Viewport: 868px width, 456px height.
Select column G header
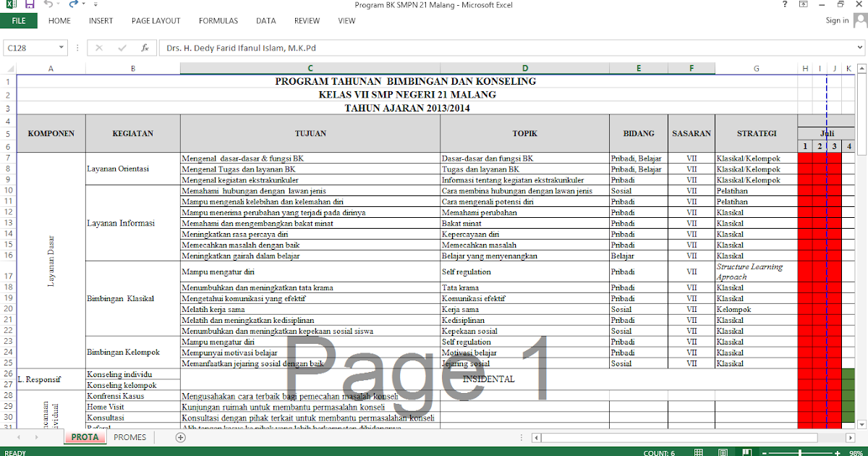pyautogui.click(x=757, y=69)
